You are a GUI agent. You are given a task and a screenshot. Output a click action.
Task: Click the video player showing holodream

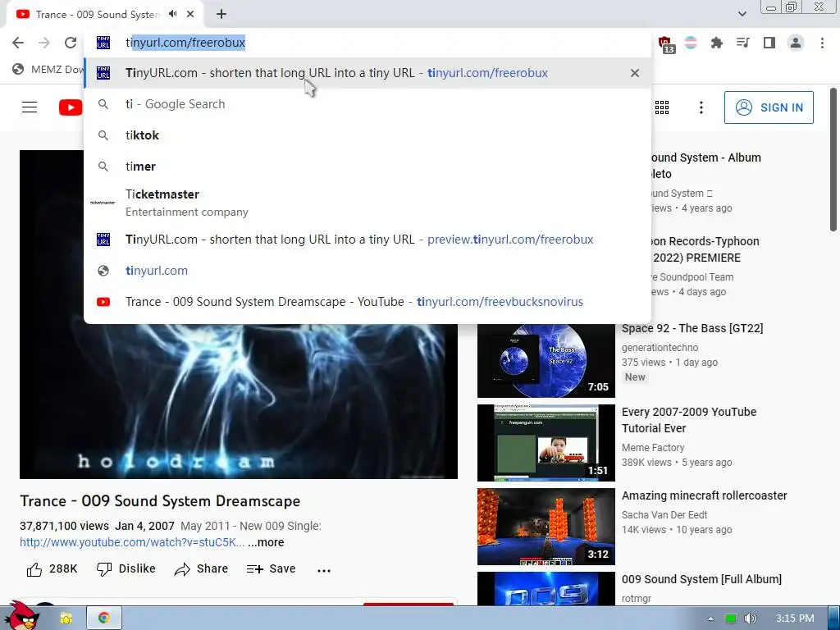tap(239, 402)
